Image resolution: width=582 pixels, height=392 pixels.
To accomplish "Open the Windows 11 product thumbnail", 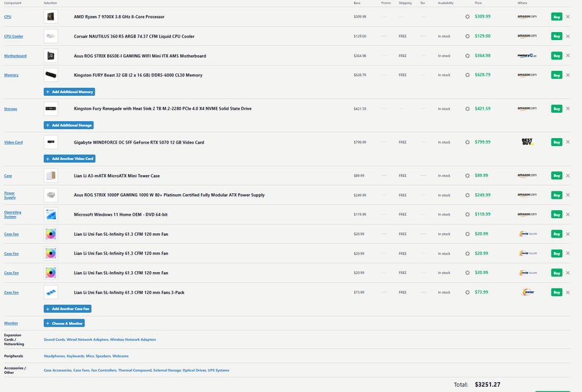I will click(51, 214).
